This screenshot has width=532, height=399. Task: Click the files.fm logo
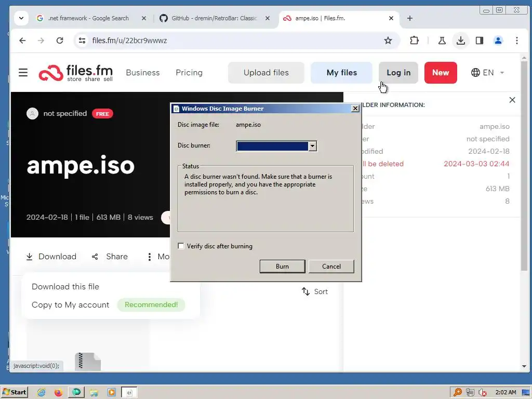click(x=76, y=73)
